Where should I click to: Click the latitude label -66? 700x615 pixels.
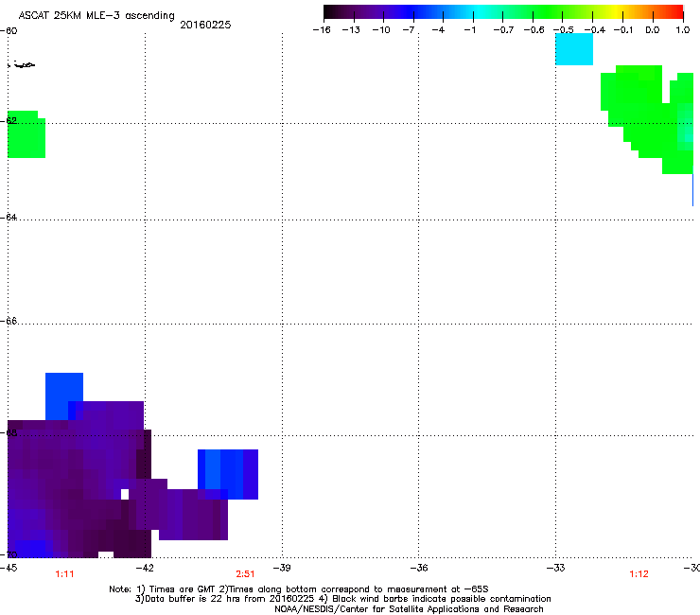coord(9,321)
